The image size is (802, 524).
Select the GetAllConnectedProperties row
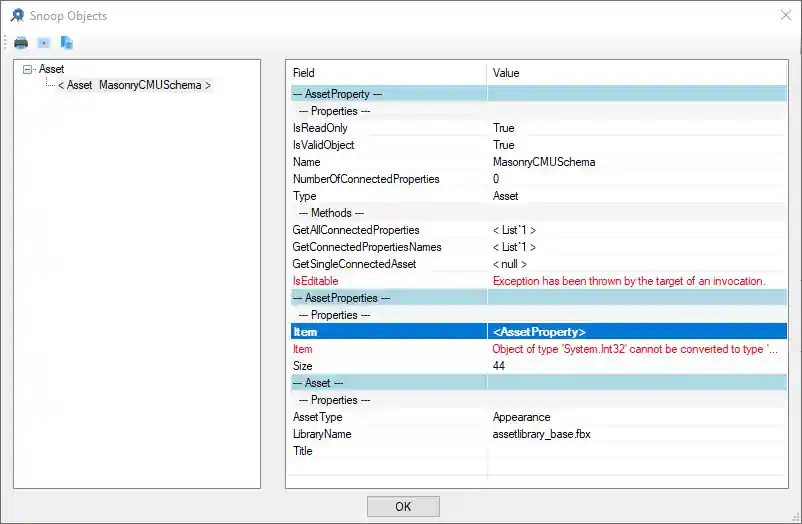(x=356, y=230)
